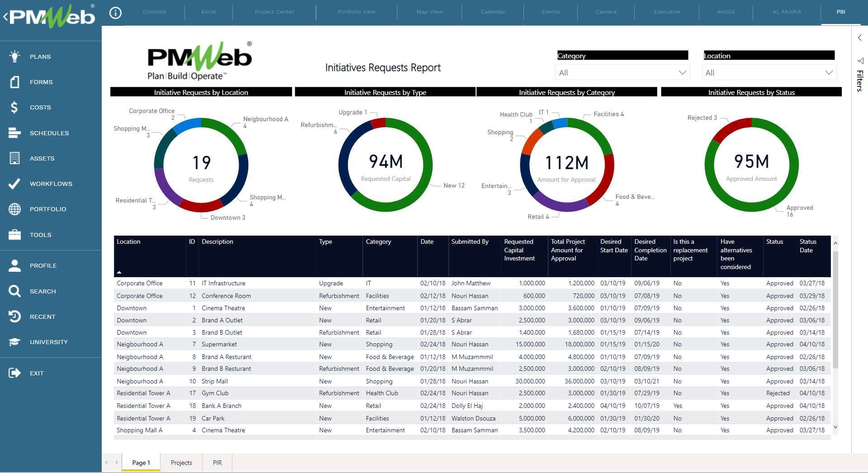Select the Project Center menu item
868x473 pixels.
click(x=274, y=12)
